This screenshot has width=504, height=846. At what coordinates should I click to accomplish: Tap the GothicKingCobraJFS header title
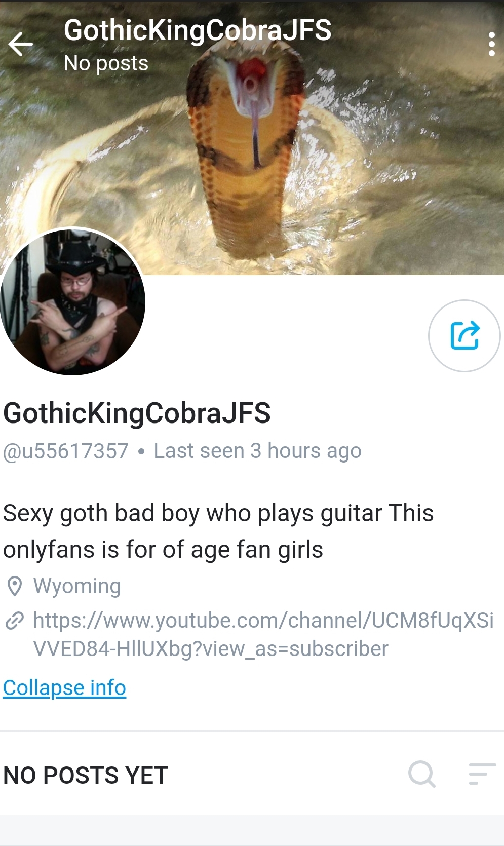[x=198, y=30]
